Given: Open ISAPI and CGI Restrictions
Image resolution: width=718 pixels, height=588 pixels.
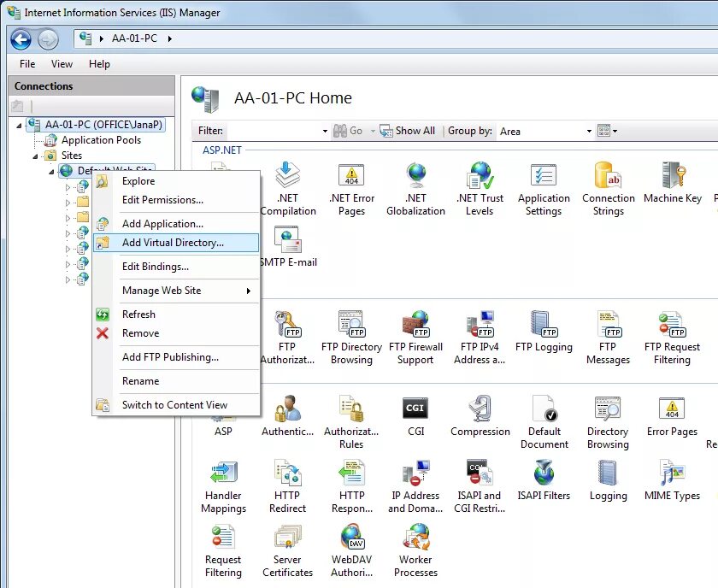Looking at the screenshot, I should (480, 486).
